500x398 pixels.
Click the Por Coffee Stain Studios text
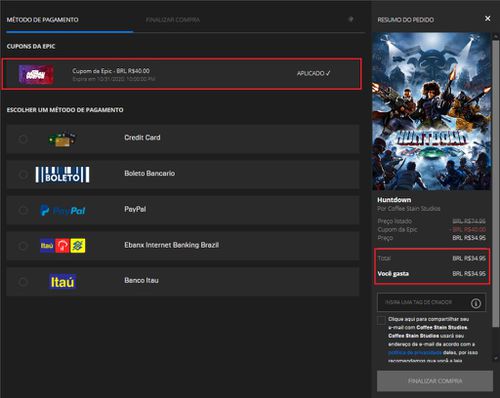409,209
